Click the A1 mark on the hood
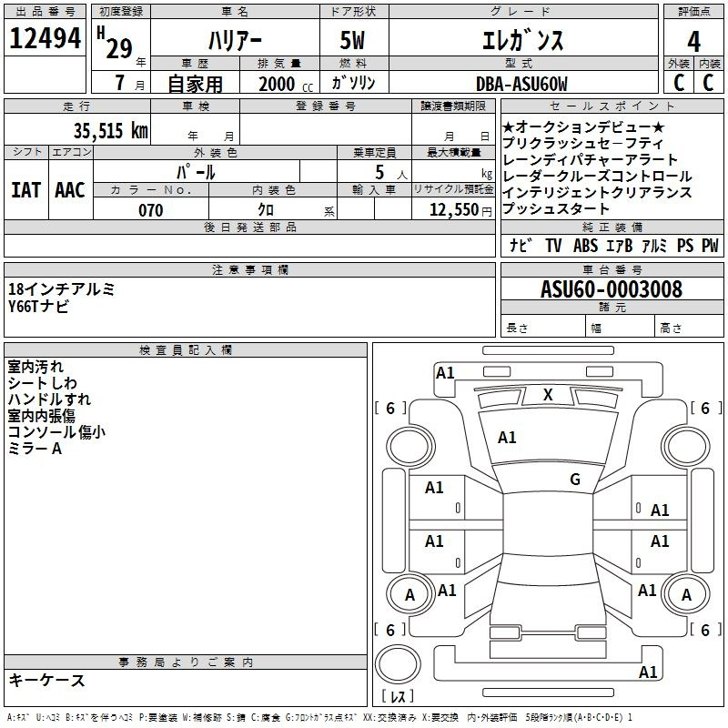This screenshot has height=728, width=728. click(x=507, y=438)
